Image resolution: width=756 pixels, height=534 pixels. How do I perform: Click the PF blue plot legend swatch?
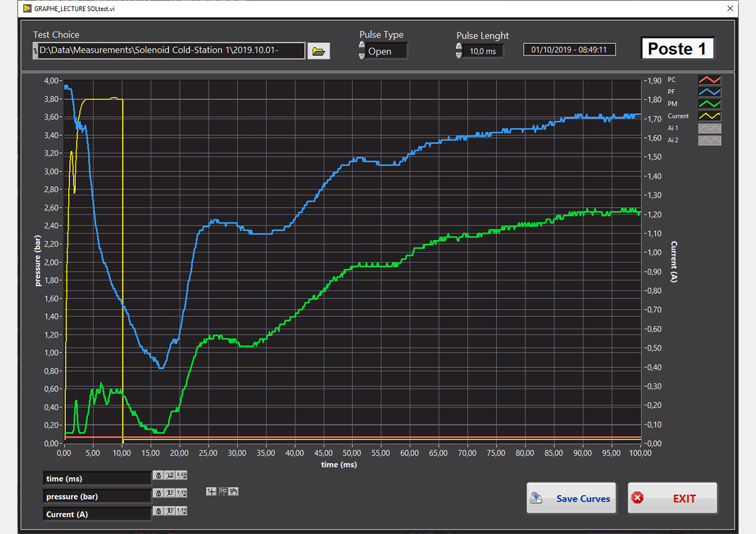710,92
